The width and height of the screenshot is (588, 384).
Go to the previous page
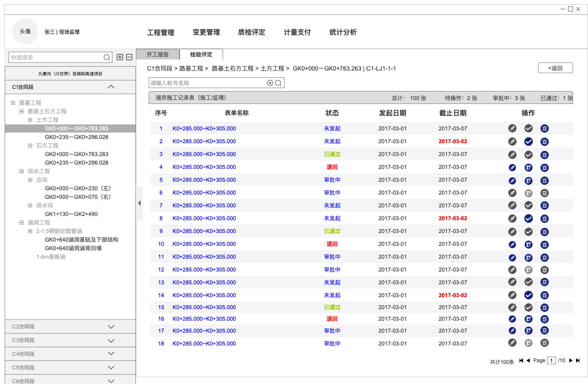pos(528,360)
